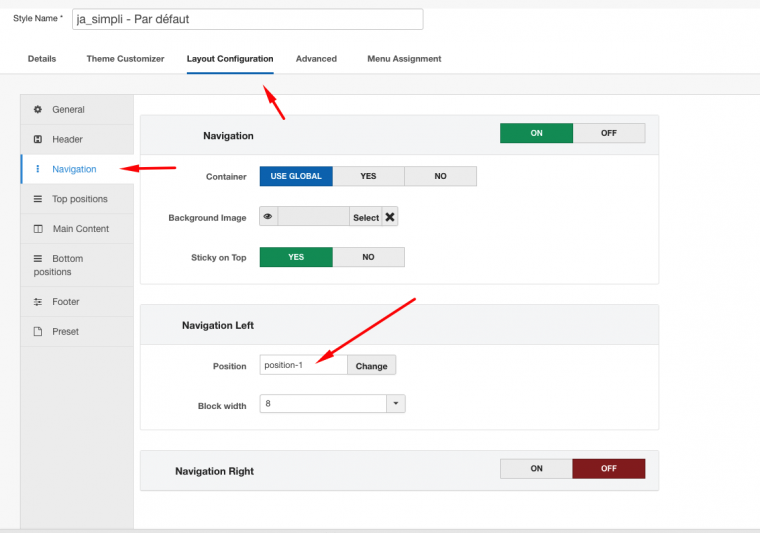
Task: Open Header settings in sidebar
Action: (x=77, y=140)
